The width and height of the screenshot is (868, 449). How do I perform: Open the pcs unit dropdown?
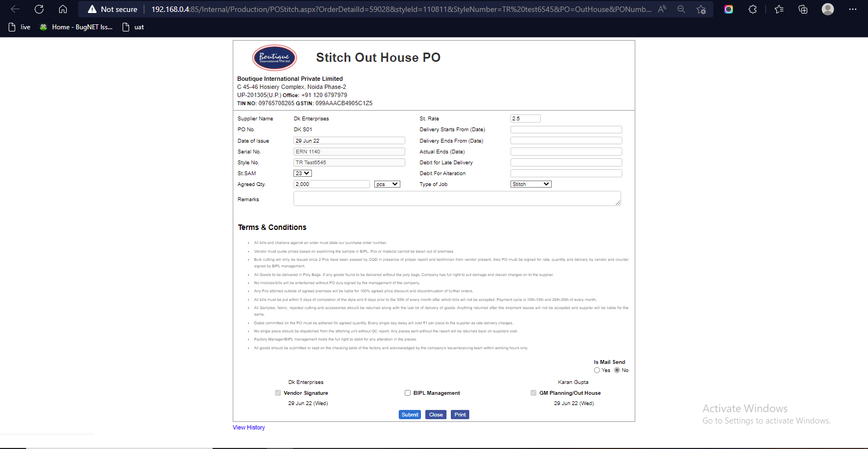pos(387,184)
